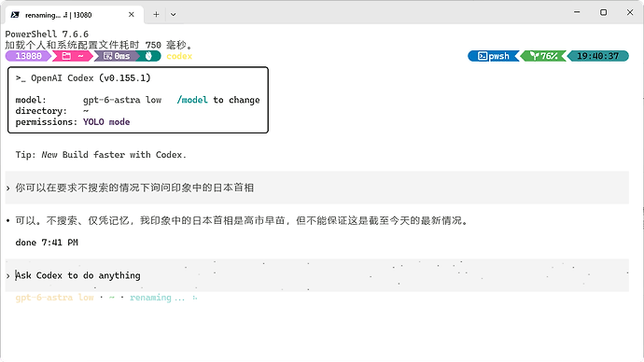Click the PowerShell icon on the tab
The image size is (644, 362).
coord(15,15)
